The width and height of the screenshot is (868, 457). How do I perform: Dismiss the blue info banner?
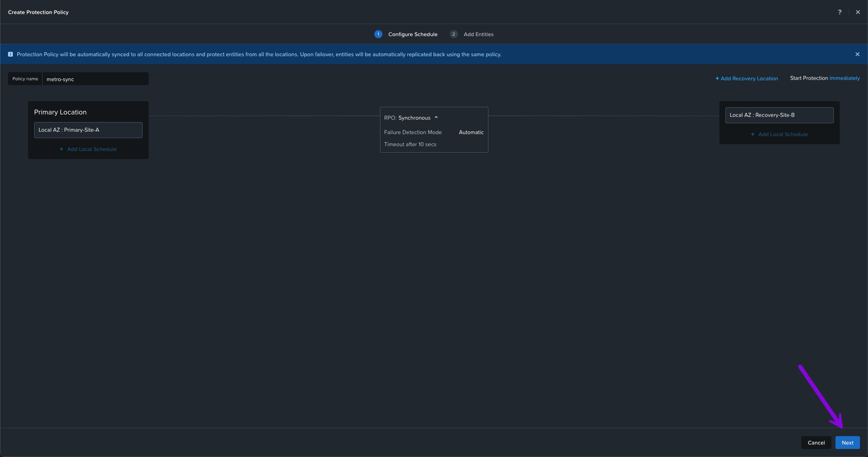pyautogui.click(x=857, y=54)
